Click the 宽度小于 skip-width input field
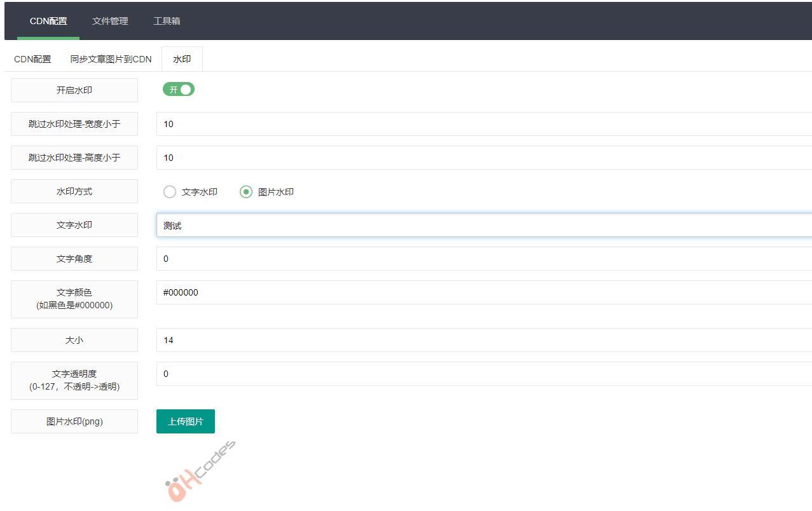812x511 pixels. pyautogui.click(x=483, y=124)
